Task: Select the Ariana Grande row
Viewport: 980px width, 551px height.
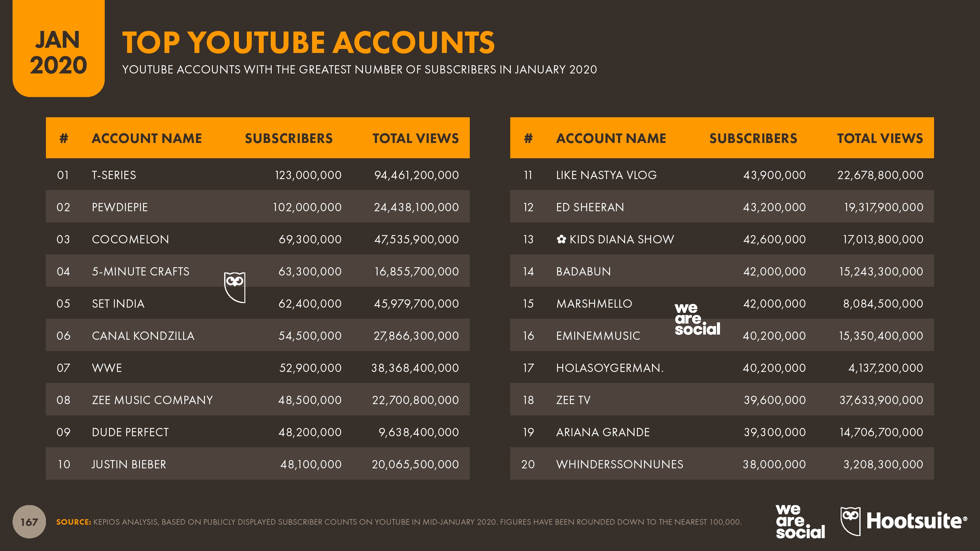Action: coord(722,432)
